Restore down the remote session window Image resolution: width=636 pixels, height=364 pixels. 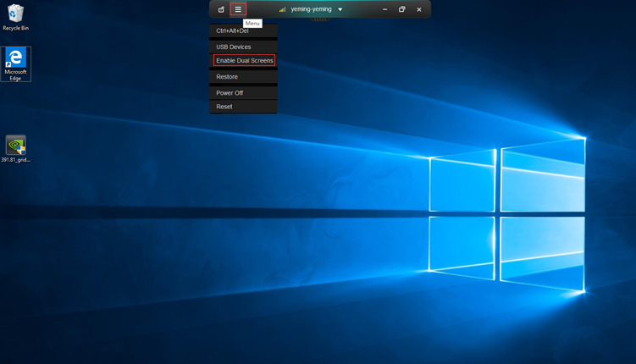tap(401, 9)
